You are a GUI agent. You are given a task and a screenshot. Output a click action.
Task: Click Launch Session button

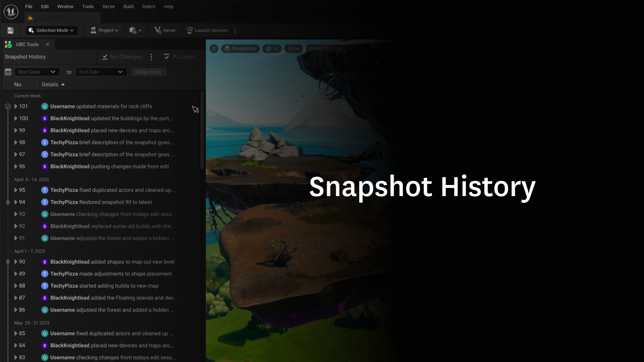click(207, 31)
